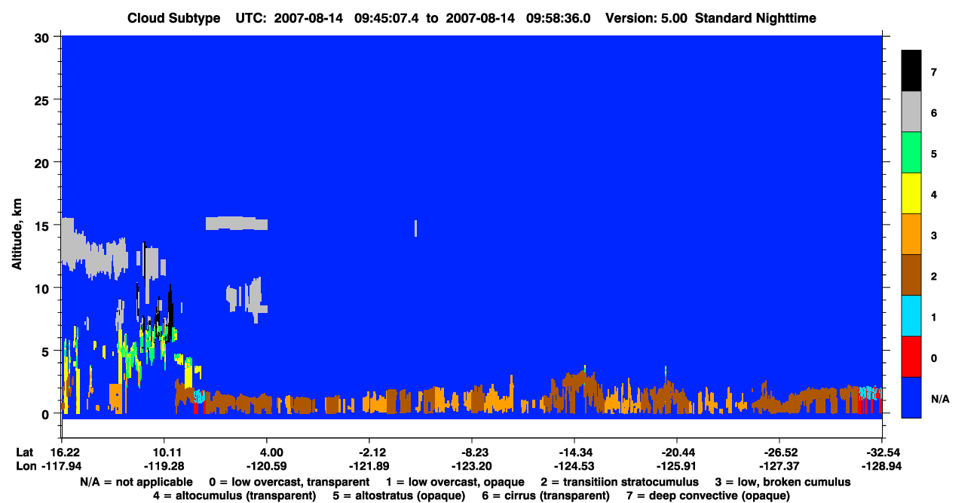The width and height of the screenshot is (980, 503).
Task: Click the colorbar label 'N/A'
Action: [940, 398]
